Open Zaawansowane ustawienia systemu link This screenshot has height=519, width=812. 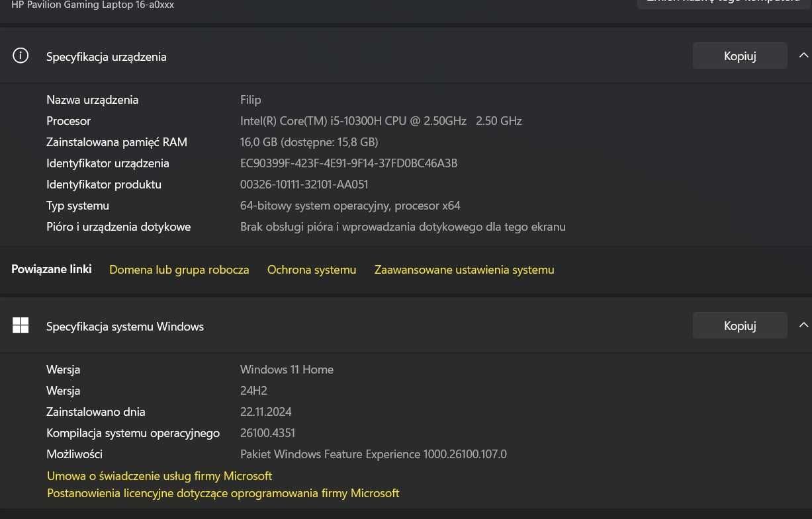click(465, 270)
